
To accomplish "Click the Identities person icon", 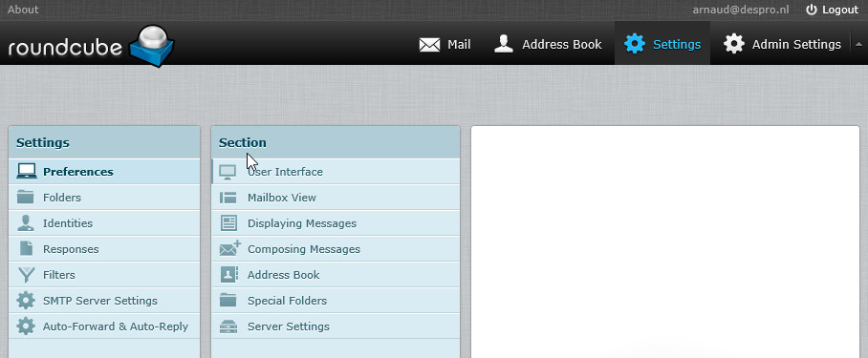I will [x=26, y=222].
